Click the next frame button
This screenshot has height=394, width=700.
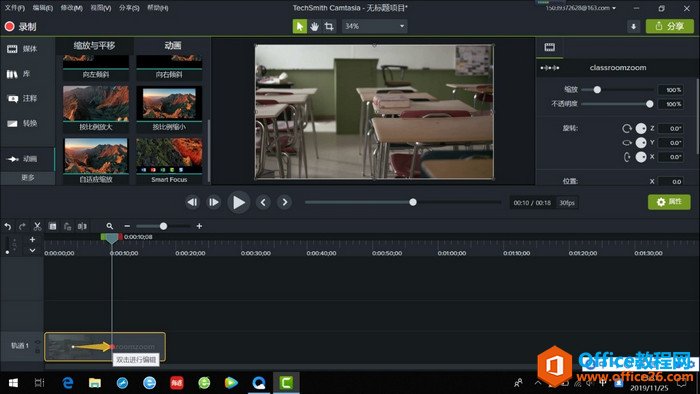pyautogui.click(x=214, y=202)
